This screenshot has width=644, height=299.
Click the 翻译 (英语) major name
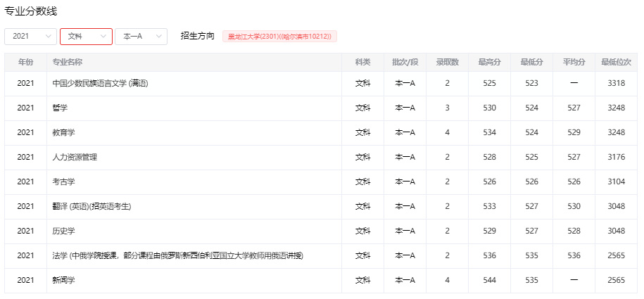click(x=92, y=207)
